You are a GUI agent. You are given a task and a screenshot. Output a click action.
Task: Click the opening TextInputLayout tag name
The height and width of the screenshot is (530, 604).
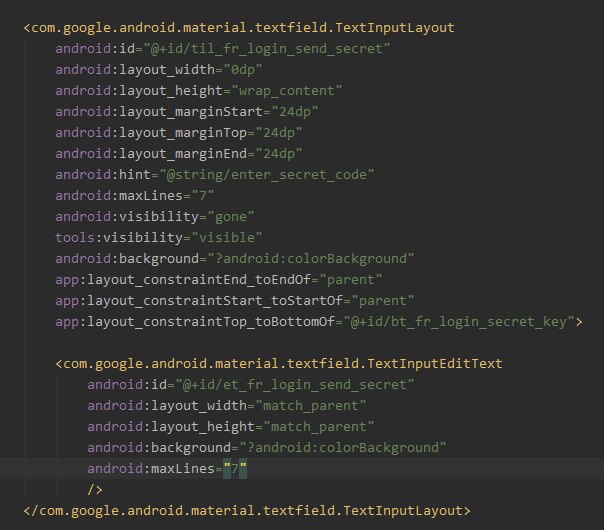(x=243, y=28)
